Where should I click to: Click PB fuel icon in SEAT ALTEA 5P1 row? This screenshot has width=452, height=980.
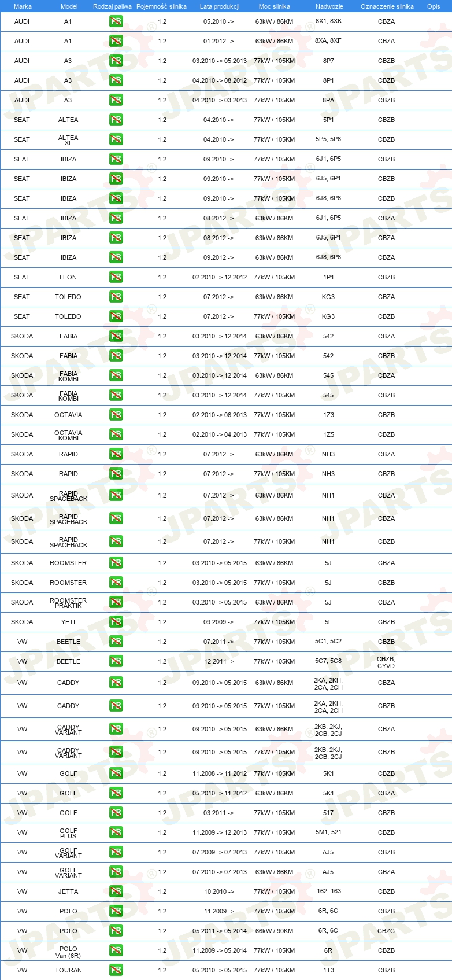pos(116,120)
